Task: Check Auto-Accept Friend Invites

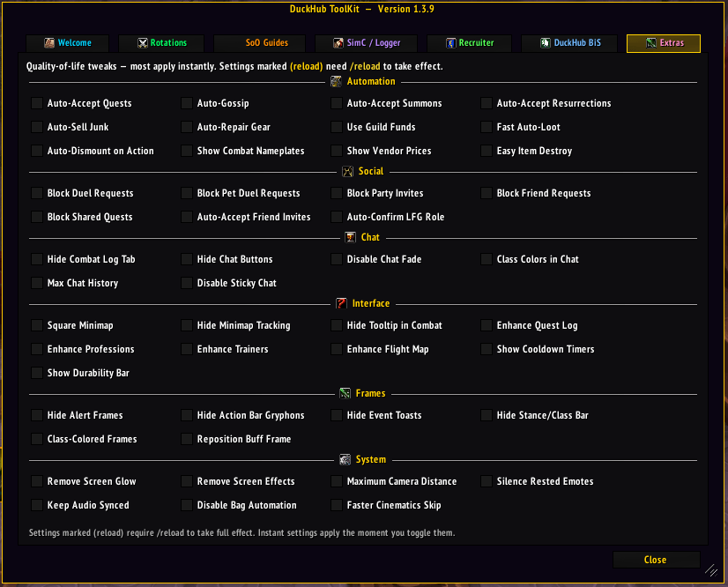Action: point(187,217)
